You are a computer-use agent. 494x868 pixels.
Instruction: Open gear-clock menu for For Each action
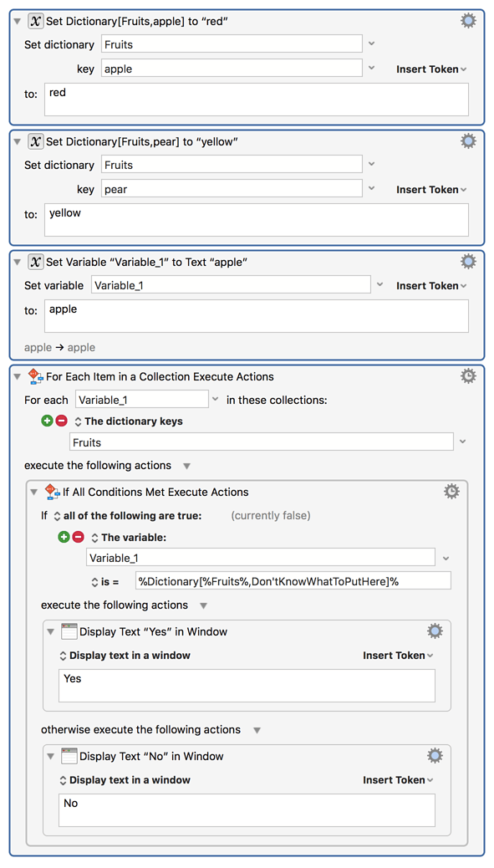pyautogui.click(x=468, y=375)
